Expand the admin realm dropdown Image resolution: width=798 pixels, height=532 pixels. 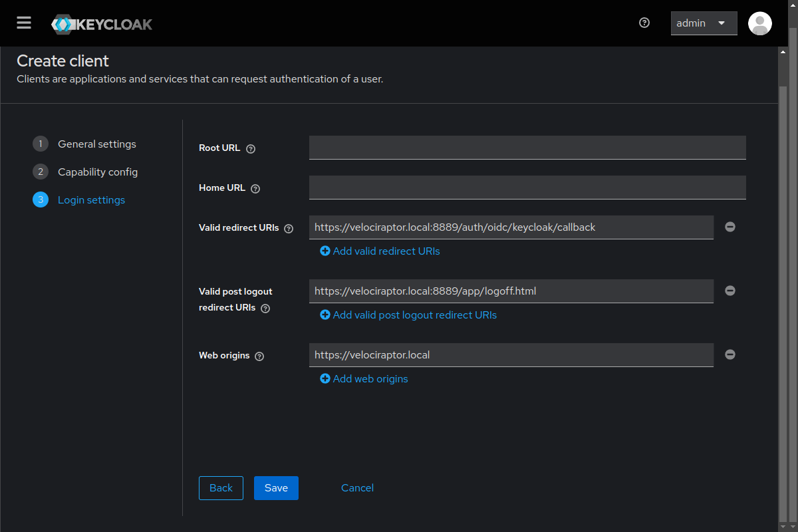click(704, 23)
